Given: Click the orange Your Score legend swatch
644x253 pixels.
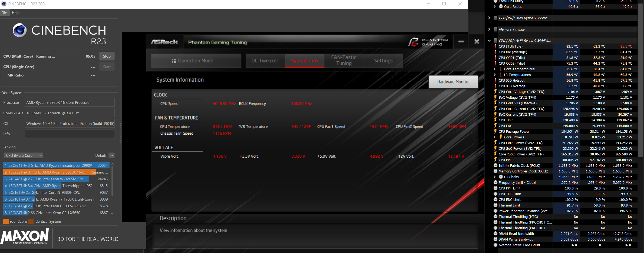Looking at the screenshot, I should click(x=6, y=221).
